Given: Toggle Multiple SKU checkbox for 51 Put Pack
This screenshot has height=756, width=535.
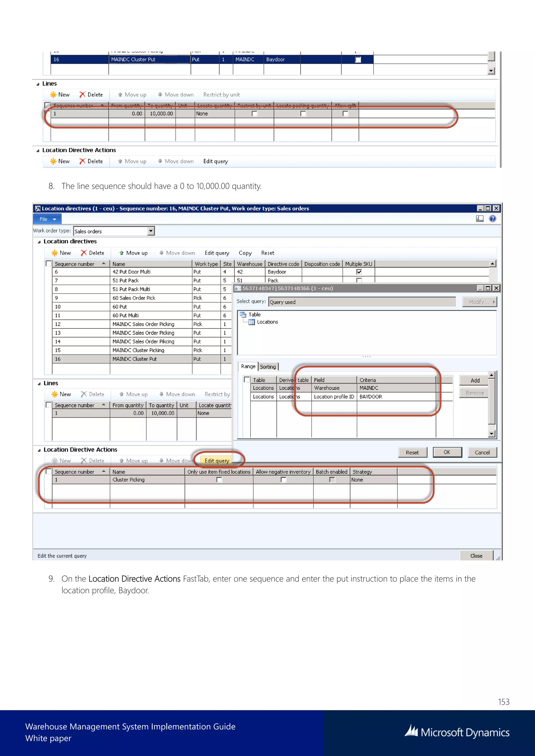Looking at the screenshot, I should coord(359,280).
